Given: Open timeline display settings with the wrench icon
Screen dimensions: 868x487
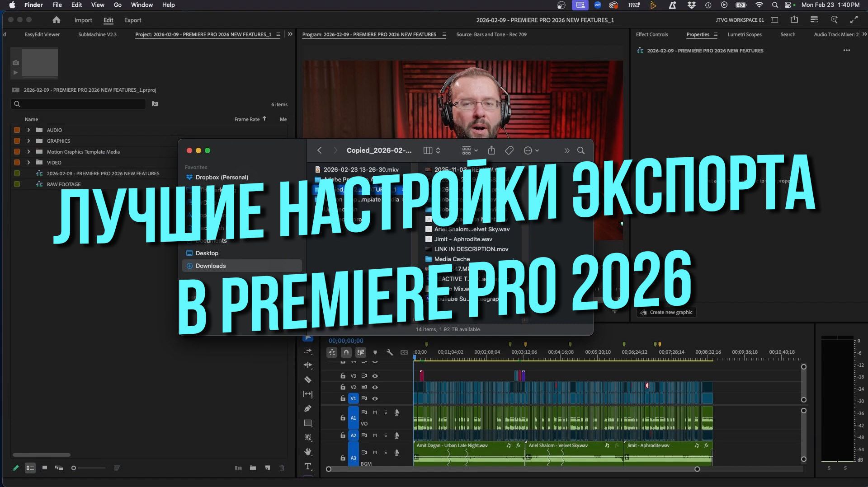Looking at the screenshot, I should click(x=389, y=352).
